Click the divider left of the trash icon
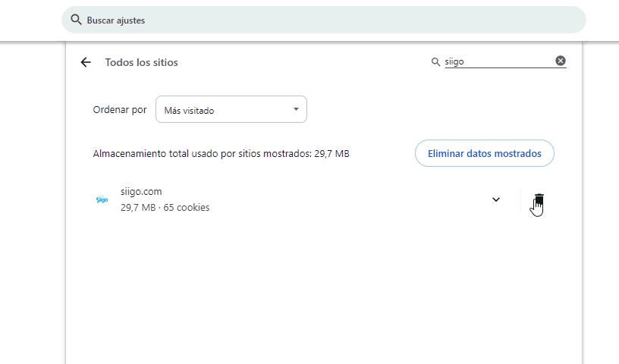This screenshot has height=364, width=619. [x=521, y=199]
